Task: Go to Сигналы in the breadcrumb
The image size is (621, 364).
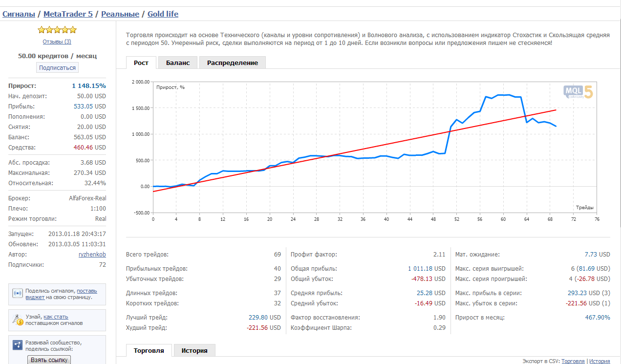Action: [19, 14]
